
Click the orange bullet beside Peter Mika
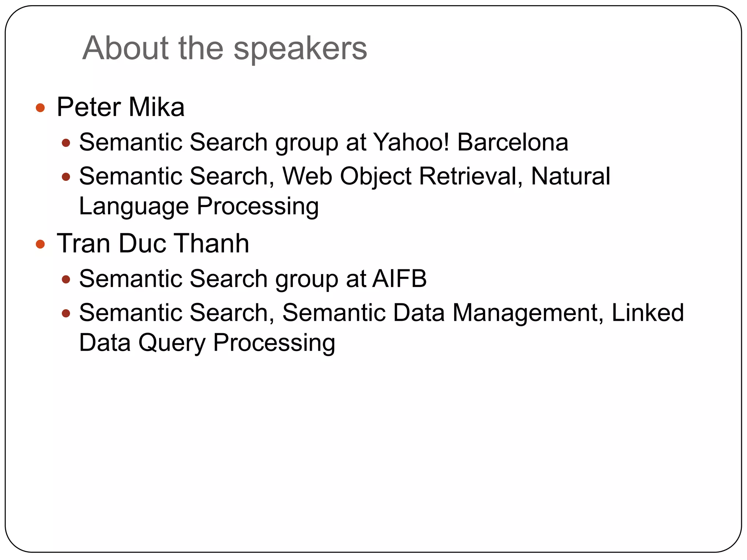click(40, 108)
